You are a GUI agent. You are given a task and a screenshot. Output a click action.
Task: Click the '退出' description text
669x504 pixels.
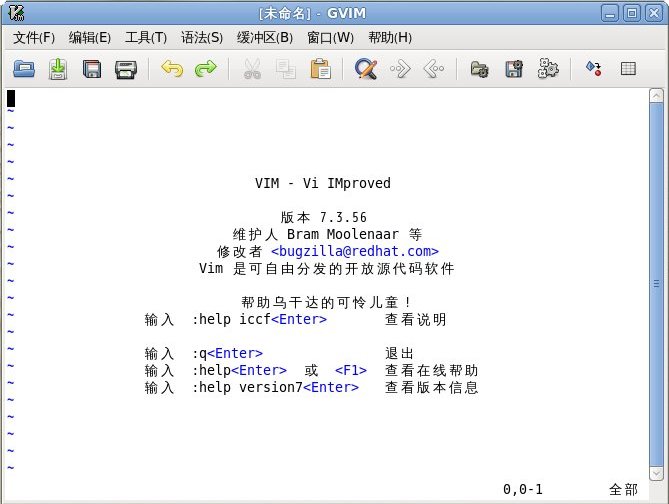(399, 353)
